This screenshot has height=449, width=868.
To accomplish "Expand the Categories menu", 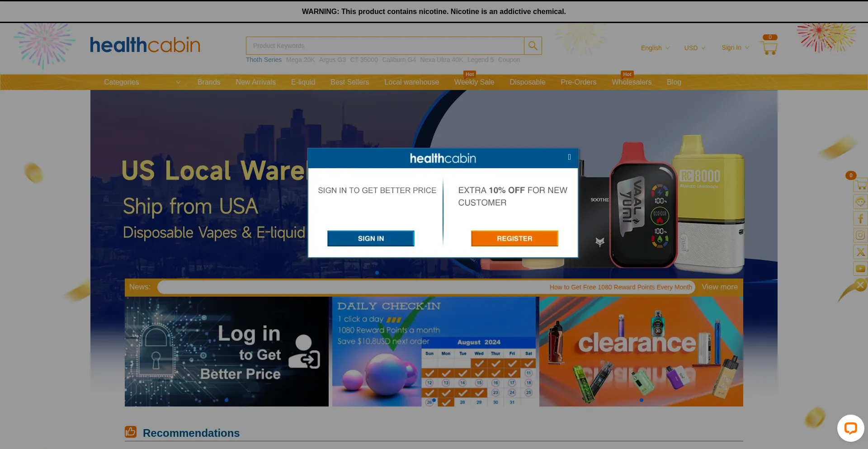I will [142, 82].
